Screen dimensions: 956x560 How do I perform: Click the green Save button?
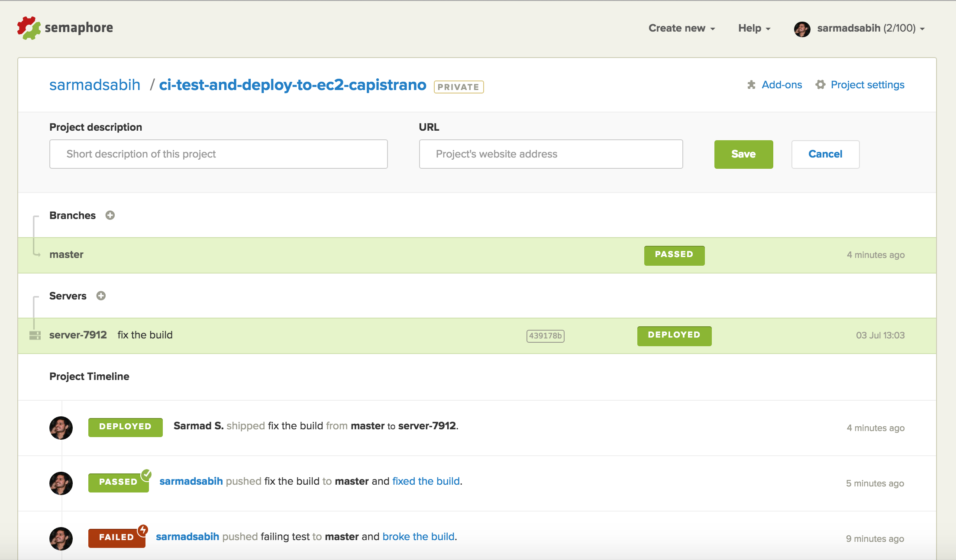(743, 154)
